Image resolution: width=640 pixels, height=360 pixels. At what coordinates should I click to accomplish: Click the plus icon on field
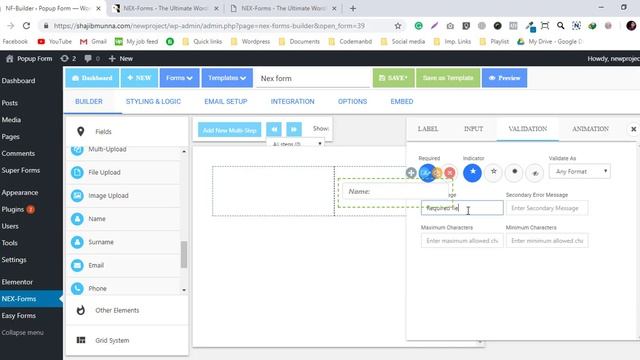click(411, 173)
